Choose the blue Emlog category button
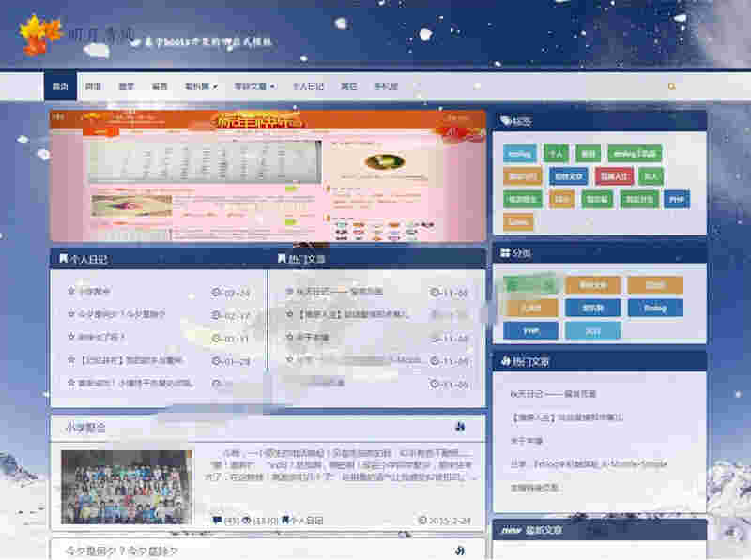This screenshot has width=751, height=560. [x=655, y=308]
